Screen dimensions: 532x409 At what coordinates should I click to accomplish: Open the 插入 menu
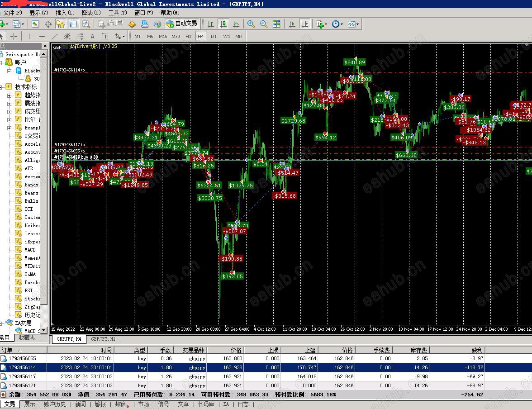click(x=65, y=13)
